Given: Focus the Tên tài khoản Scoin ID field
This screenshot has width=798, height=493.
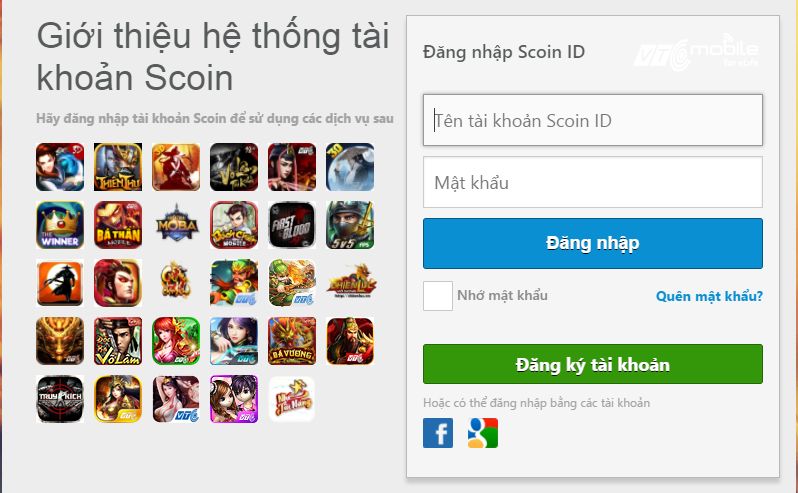Looking at the screenshot, I should 593,120.
